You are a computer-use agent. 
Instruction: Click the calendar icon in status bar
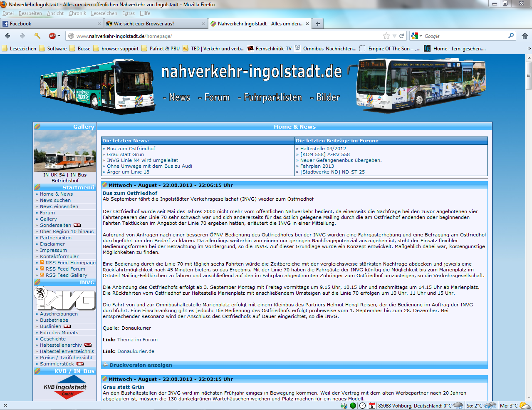(x=372, y=405)
